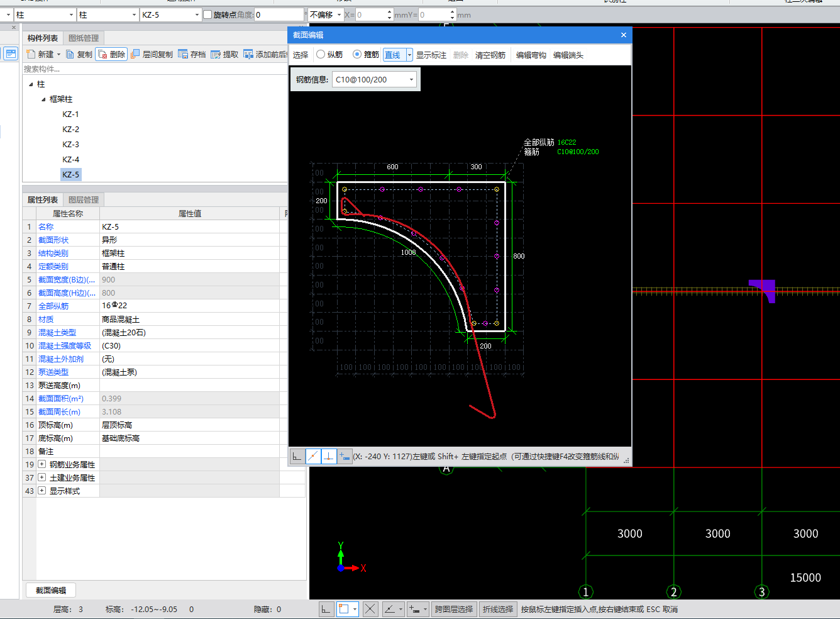Open the rectangle snap dropdown arrow in status bar

point(355,609)
